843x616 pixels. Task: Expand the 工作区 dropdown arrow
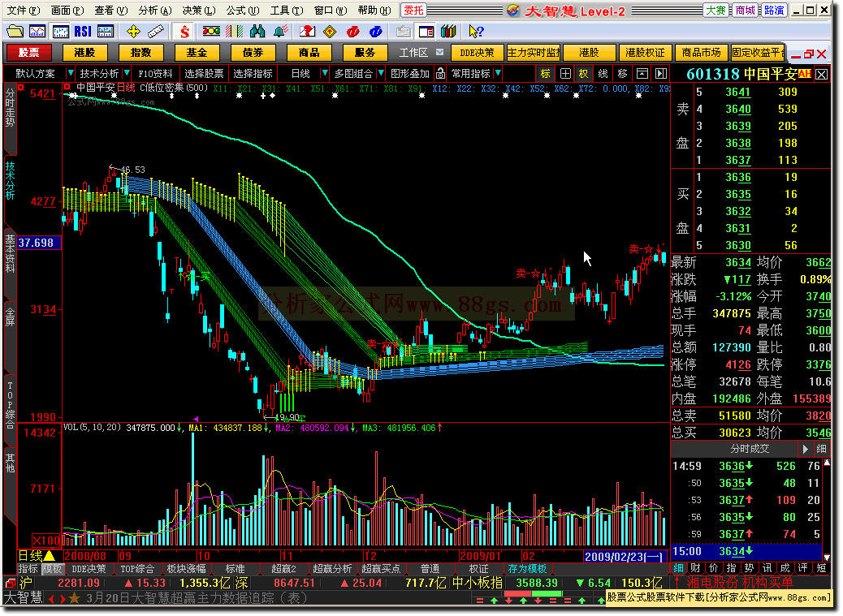click(x=440, y=52)
